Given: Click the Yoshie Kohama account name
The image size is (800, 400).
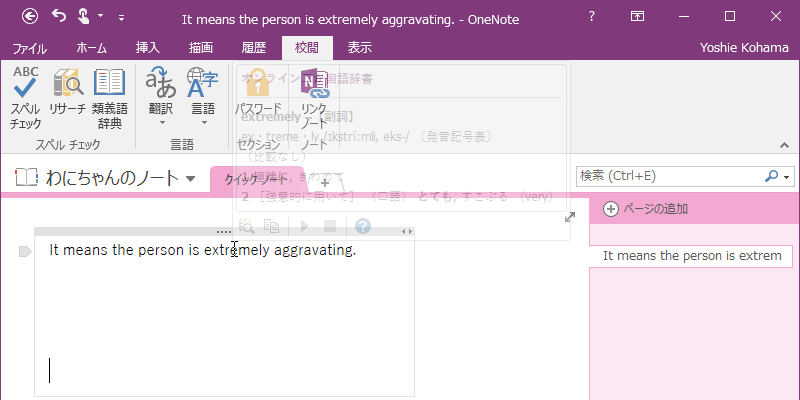Looking at the screenshot, I should click(x=744, y=48).
